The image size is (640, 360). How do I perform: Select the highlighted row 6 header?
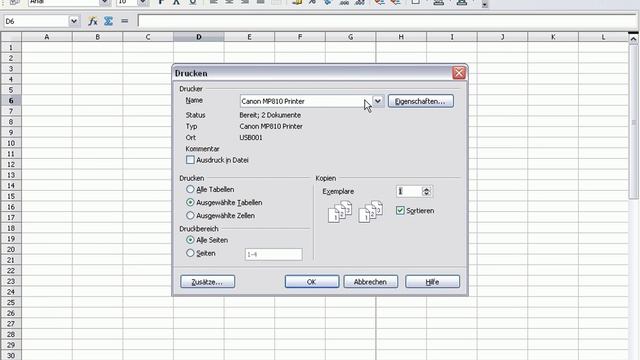[11, 100]
